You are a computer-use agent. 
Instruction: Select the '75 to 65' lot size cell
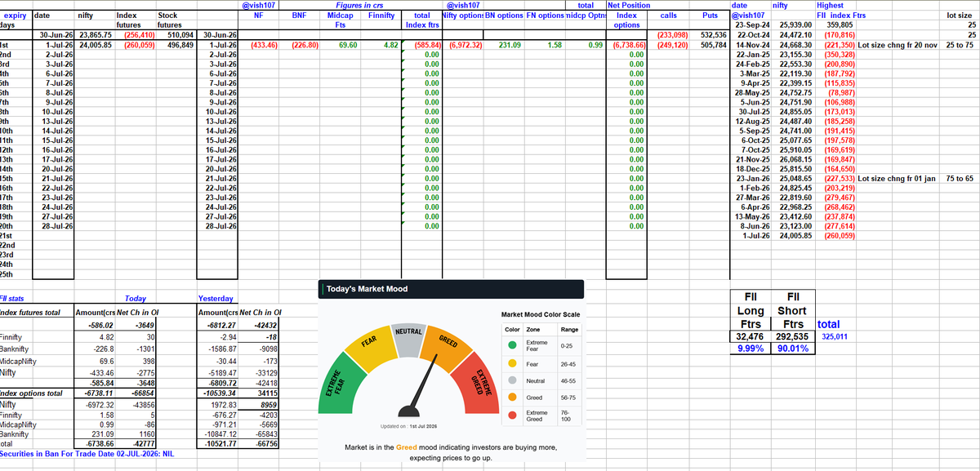[x=960, y=178]
